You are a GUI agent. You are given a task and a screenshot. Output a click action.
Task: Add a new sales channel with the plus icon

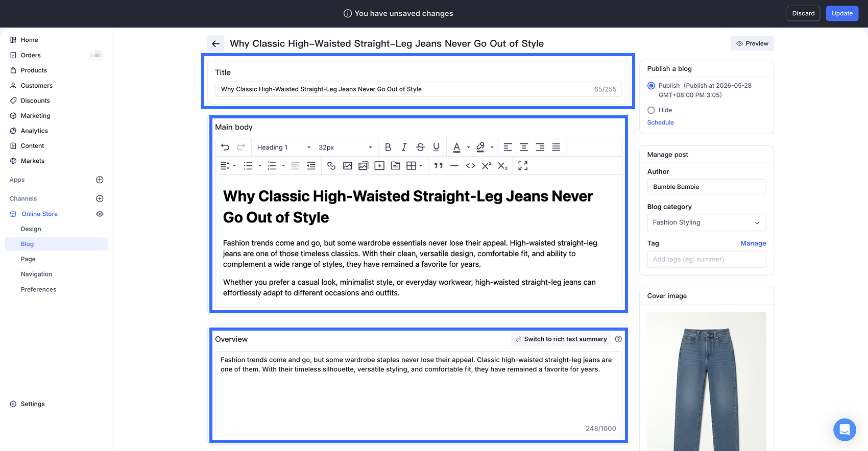point(100,198)
